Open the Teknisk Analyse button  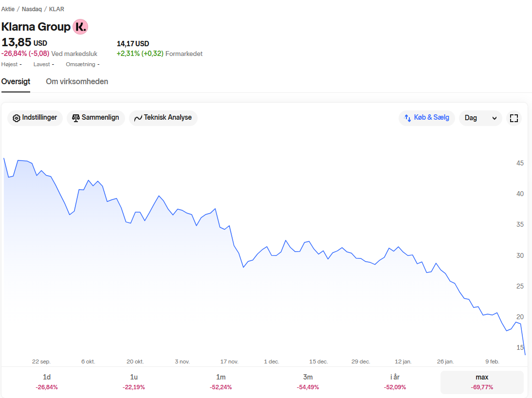pos(163,118)
